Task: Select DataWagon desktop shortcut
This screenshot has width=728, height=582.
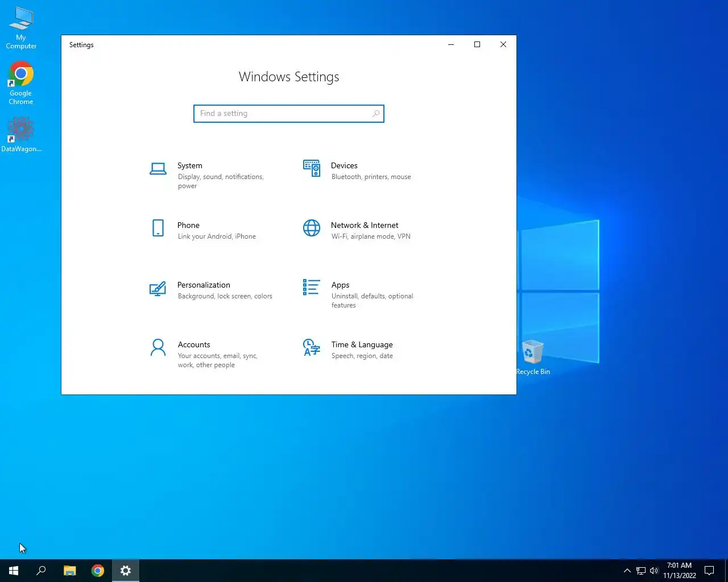Action: (x=21, y=134)
